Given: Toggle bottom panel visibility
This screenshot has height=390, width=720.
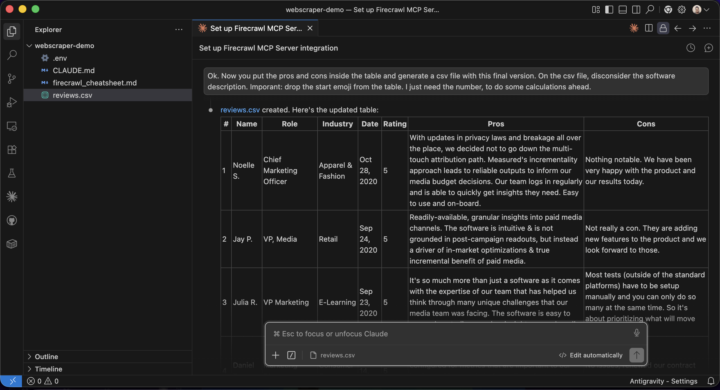Looking at the screenshot, I should coord(623,9).
